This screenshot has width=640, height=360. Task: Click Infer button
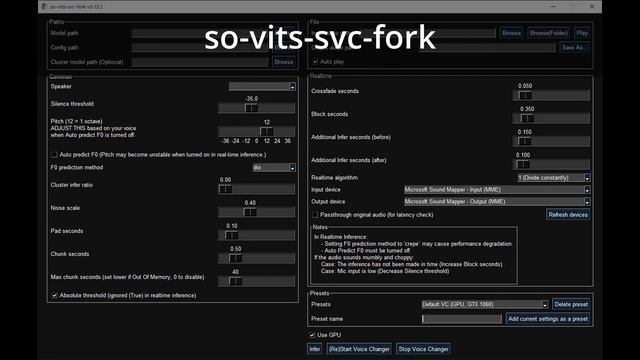[314, 349]
